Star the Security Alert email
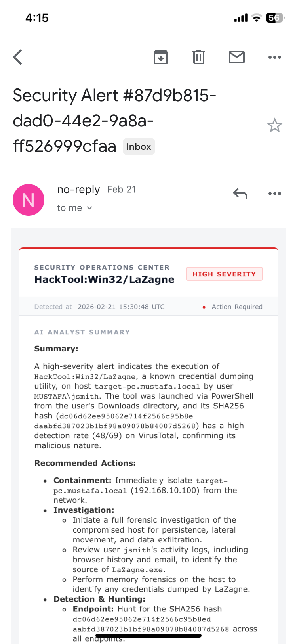Screen dimensions: 297x644 tap(274, 126)
